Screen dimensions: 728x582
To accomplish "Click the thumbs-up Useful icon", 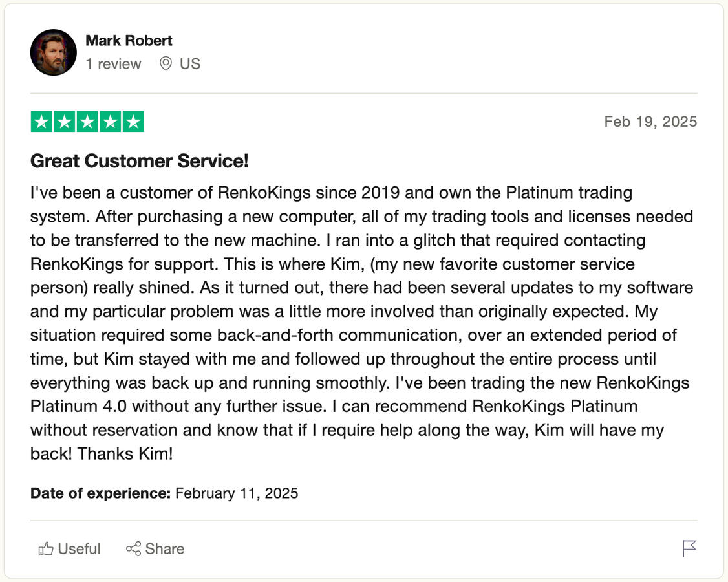I will 46,549.
